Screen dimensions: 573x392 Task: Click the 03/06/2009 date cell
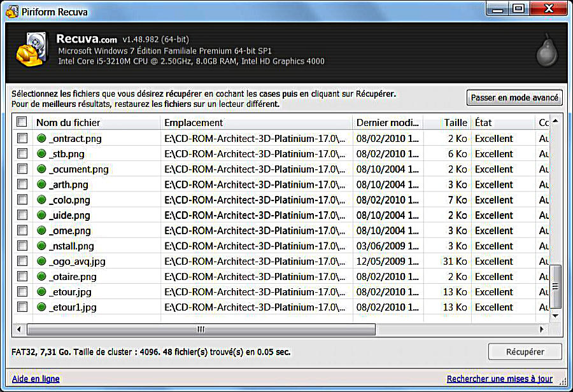[388, 246]
